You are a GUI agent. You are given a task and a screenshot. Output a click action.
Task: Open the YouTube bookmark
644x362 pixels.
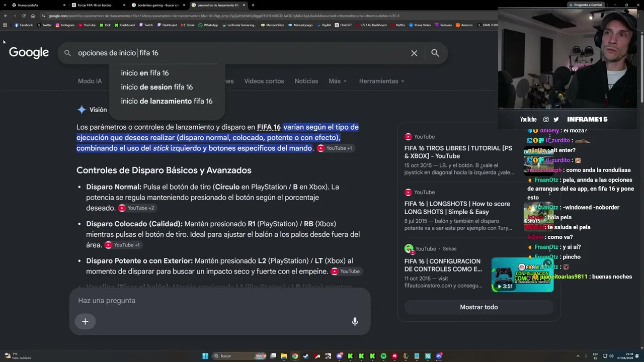tap(87, 25)
